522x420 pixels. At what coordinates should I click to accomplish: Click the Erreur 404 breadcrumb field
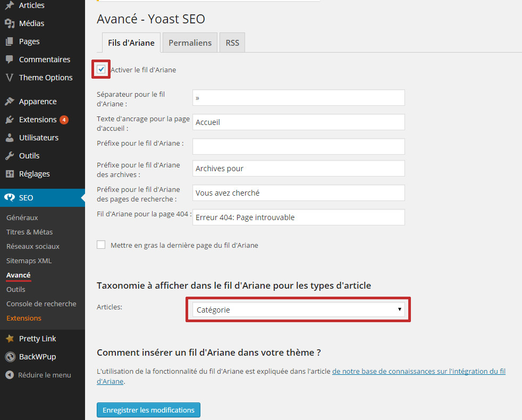pyautogui.click(x=299, y=217)
